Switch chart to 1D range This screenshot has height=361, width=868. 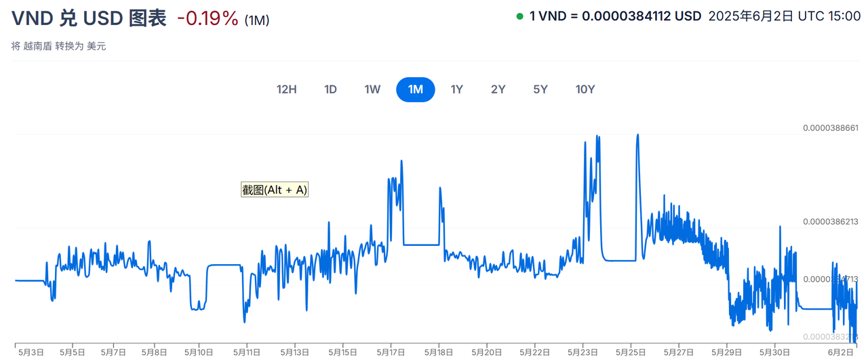(x=330, y=89)
